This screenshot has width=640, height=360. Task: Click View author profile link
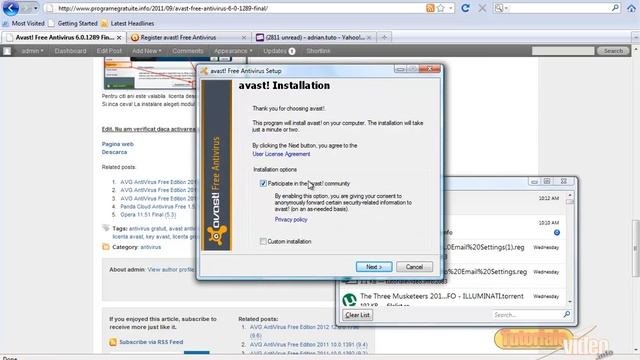click(171, 269)
